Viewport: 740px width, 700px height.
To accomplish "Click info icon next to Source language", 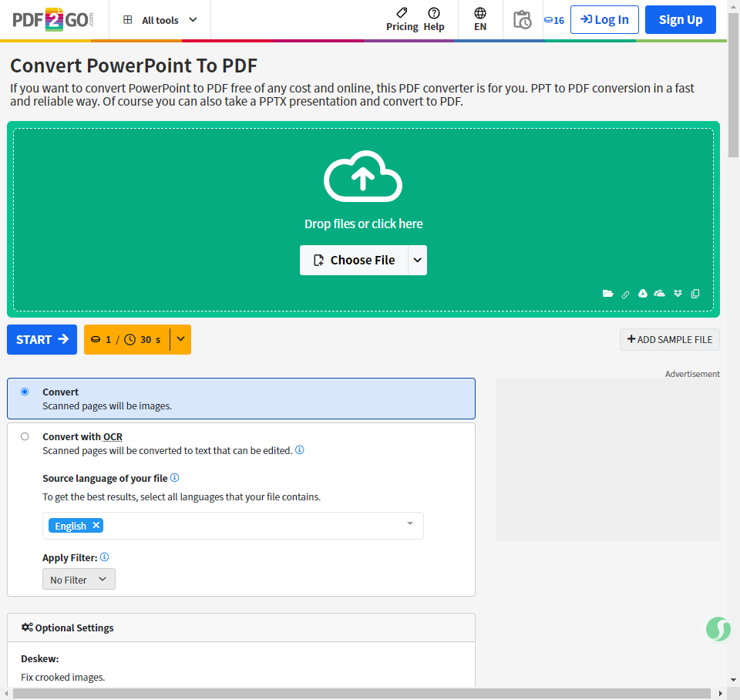I will (x=175, y=478).
